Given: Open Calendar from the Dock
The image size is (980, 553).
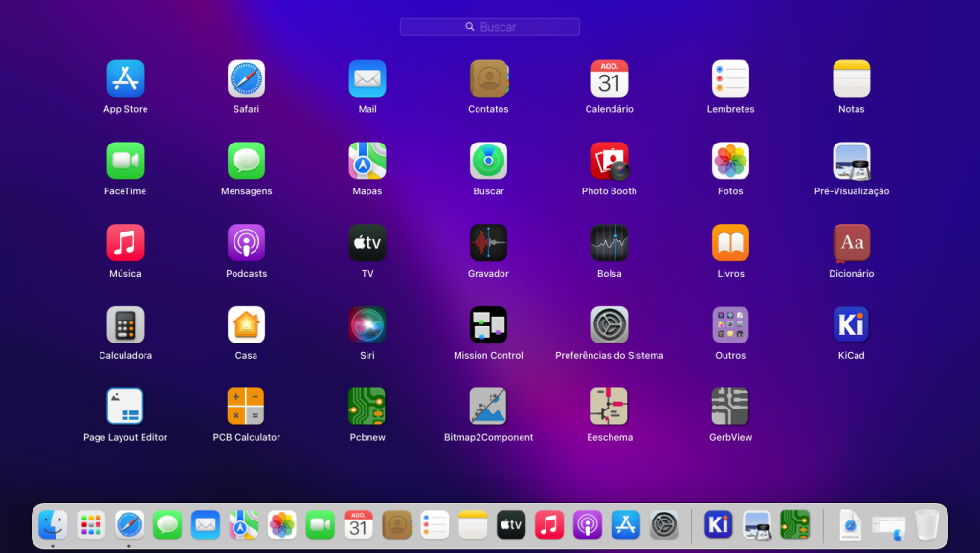Looking at the screenshot, I should coord(358,525).
